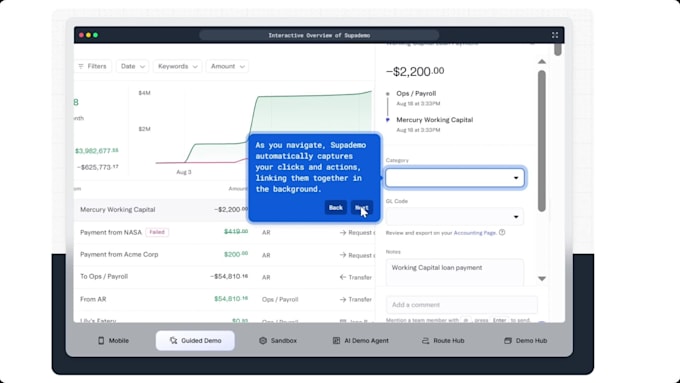Click the AI Demo Agent icon

tap(336, 340)
